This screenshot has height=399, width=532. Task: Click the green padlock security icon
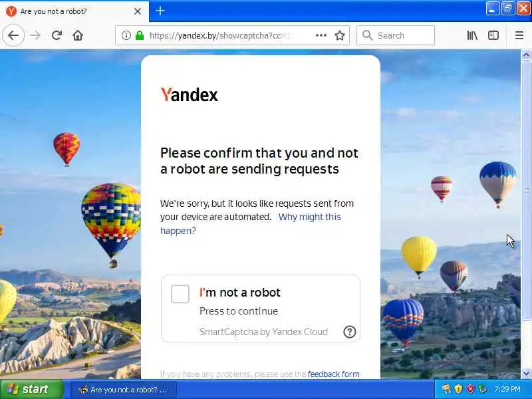tap(140, 35)
